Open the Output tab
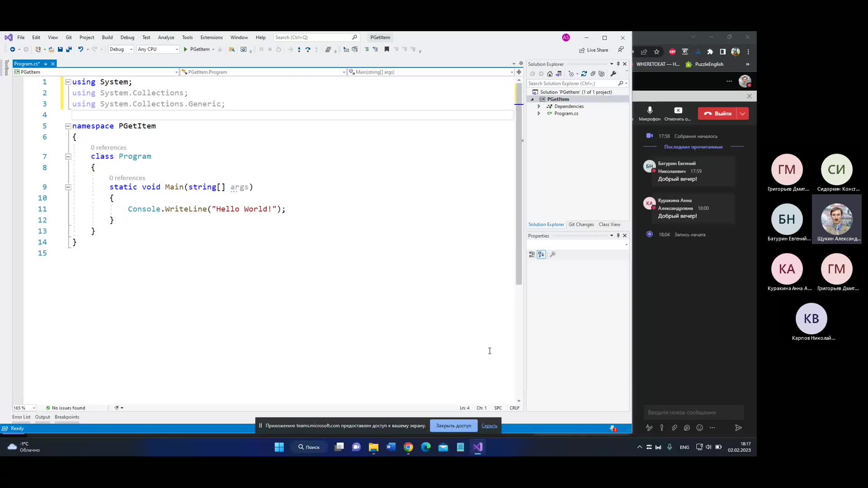This screenshot has height=488, width=868. [x=42, y=417]
